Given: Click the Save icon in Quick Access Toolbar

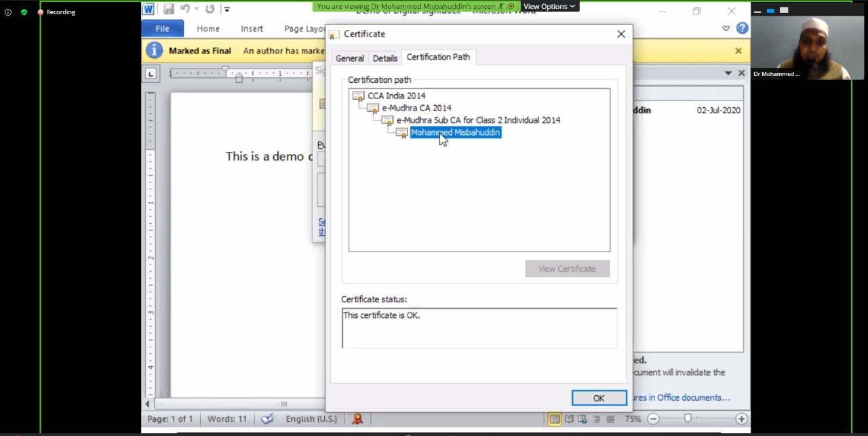Looking at the screenshot, I should [168, 9].
